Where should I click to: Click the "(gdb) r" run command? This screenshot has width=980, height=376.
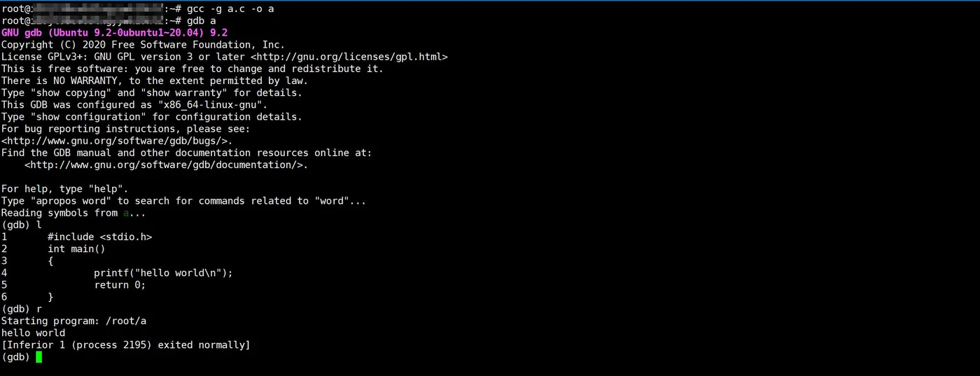pyautogui.click(x=22, y=309)
